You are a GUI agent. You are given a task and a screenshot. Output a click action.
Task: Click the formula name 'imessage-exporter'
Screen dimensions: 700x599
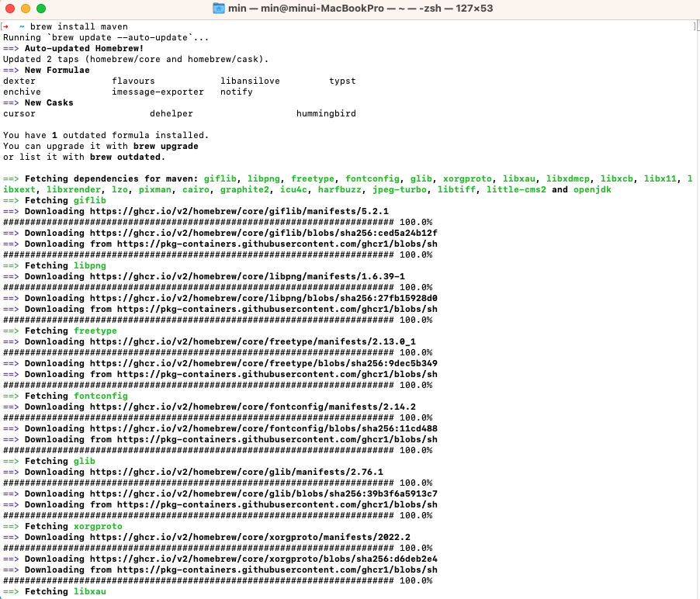(158, 92)
